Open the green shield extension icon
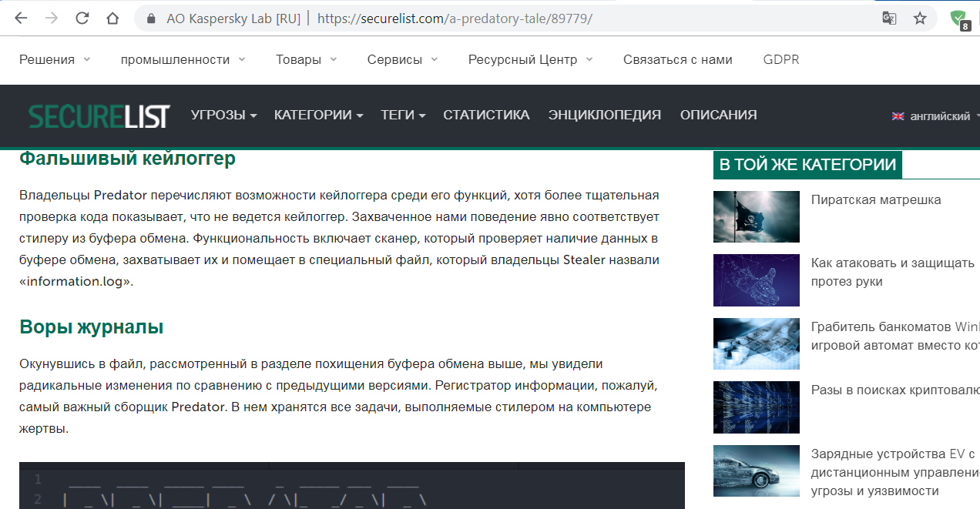 pyautogui.click(x=959, y=19)
